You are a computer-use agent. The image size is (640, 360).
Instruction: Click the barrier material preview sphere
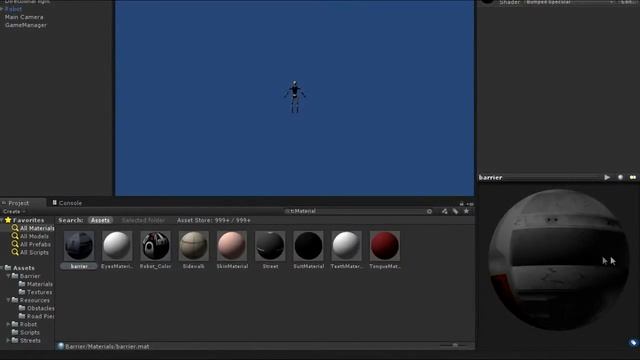pyautogui.click(x=558, y=260)
